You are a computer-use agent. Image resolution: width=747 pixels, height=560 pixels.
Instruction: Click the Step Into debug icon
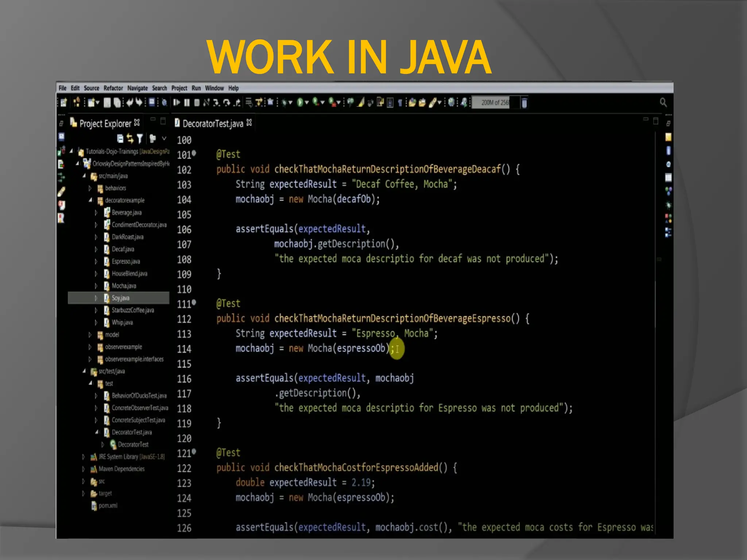[216, 102]
